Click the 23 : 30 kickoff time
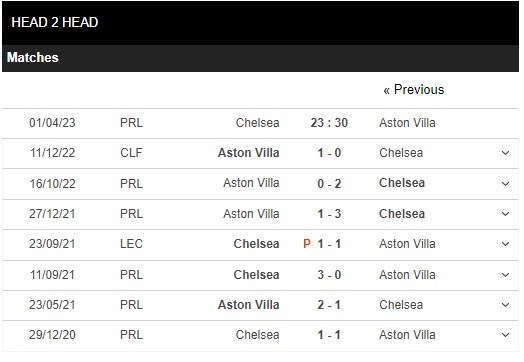 (x=329, y=123)
